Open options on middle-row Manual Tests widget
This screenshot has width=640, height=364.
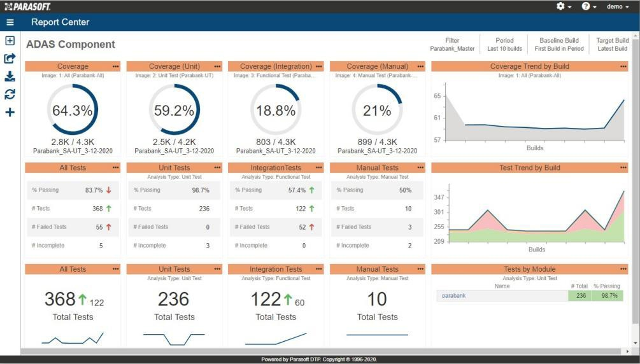tap(420, 168)
